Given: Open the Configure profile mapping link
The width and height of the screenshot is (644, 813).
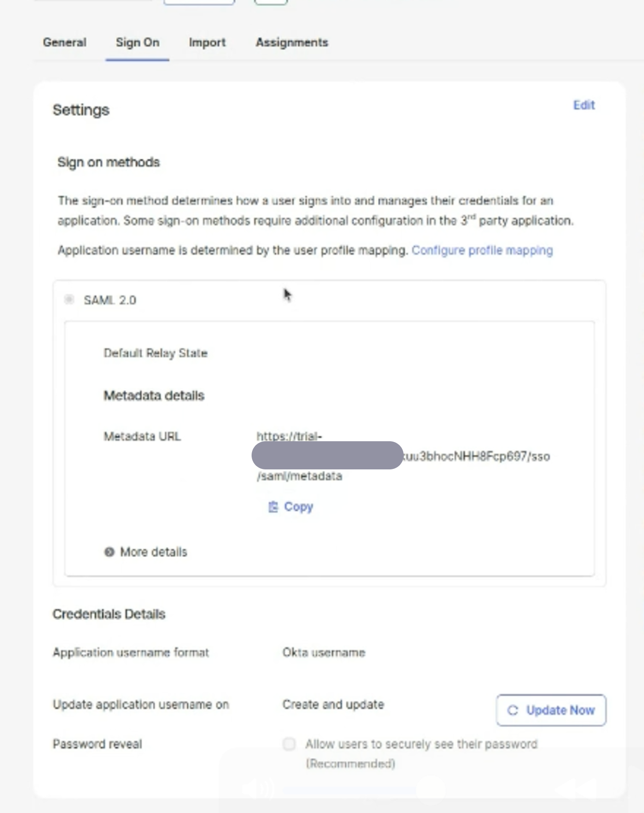Looking at the screenshot, I should pyautogui.click(x=483, y=250).
